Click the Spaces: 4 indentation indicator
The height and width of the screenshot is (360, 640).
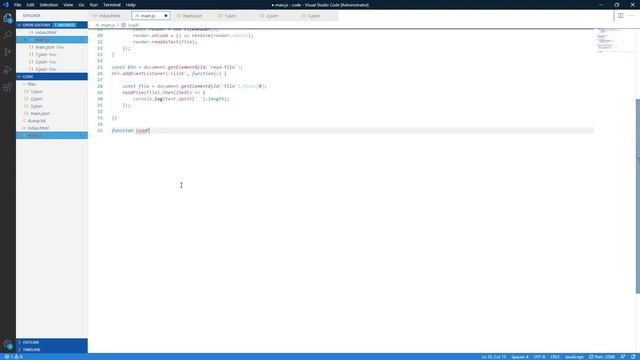[x=520, y=357]
